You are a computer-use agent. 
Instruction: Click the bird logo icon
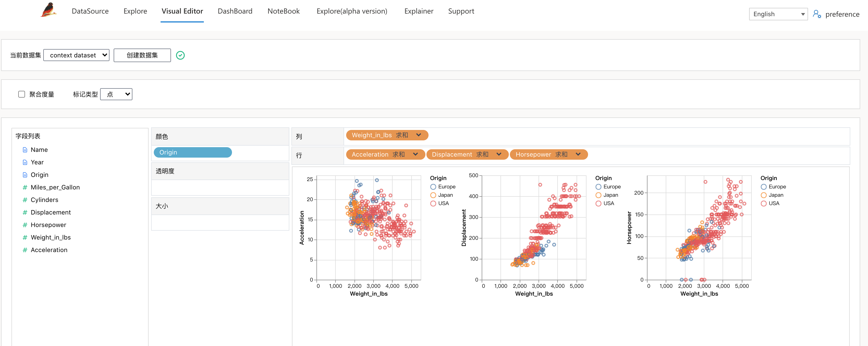[x=49, y=10]
